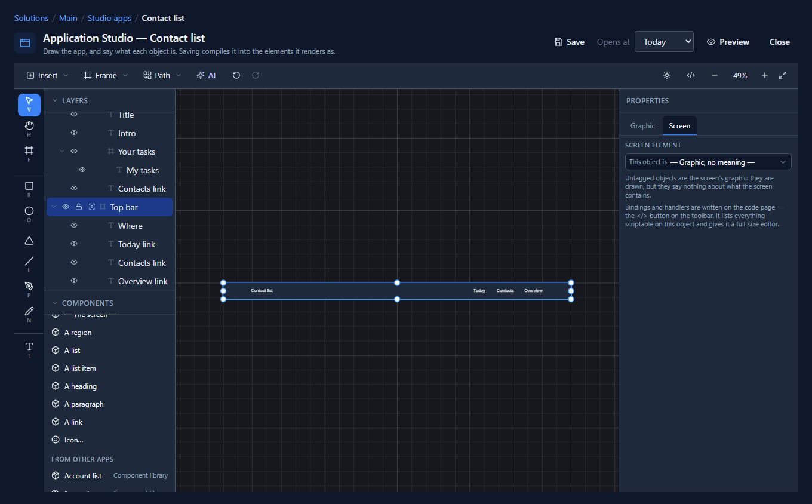Hide the Your tasks layer
The width and height of the screenshot is (812, 504).
click(74, 151)
